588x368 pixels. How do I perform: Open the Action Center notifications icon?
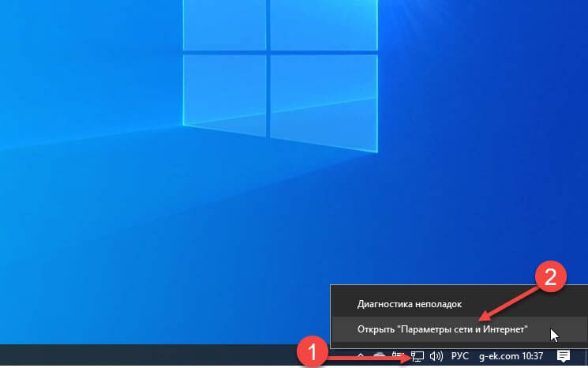pyautogui.click(x=564, y=356)
